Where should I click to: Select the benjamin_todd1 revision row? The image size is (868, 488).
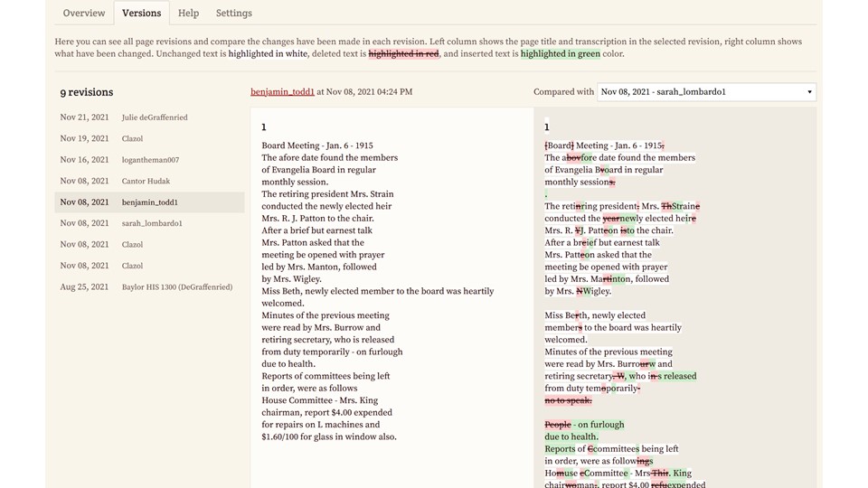point(149,202)
